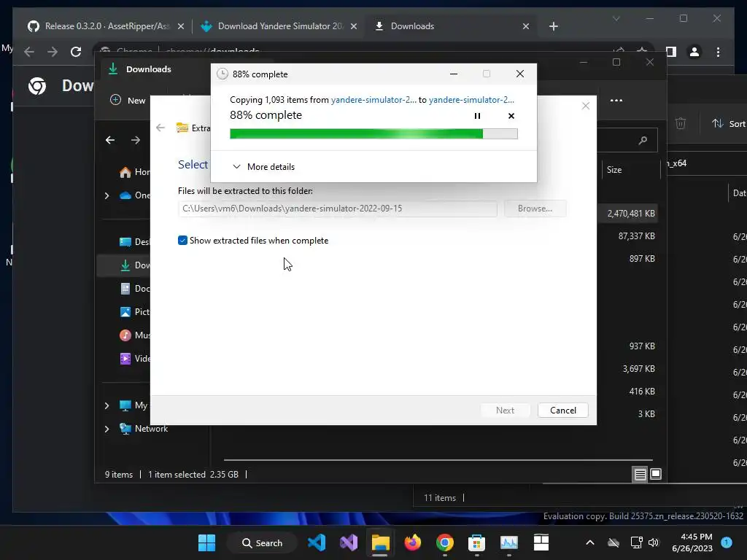Go back in File Explorer navigation
The height and width of the screenshot is (560, 747).
click(x=110, y=140)
